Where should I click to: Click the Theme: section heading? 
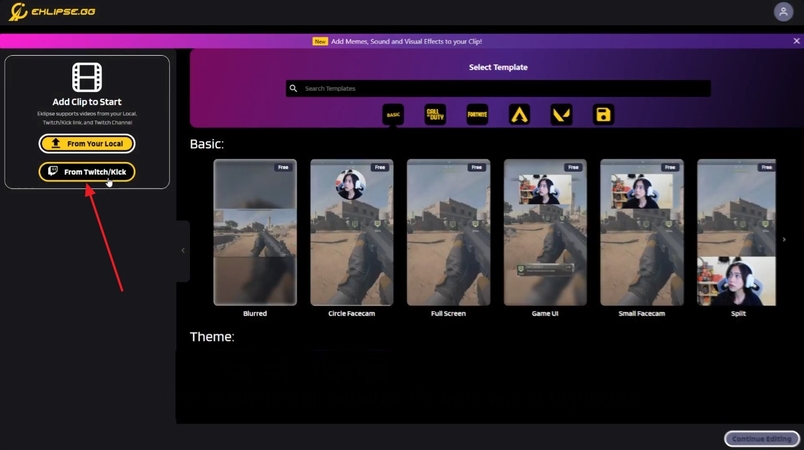(x=212, y=337)
